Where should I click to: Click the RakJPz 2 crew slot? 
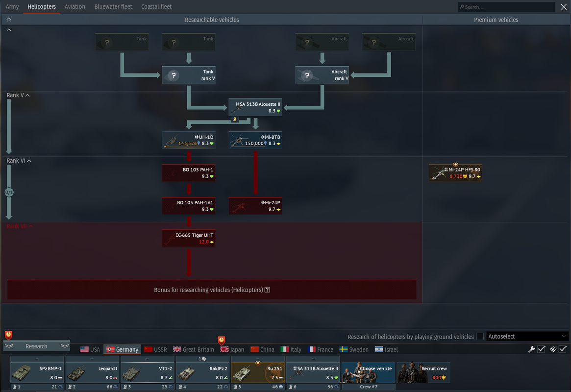pos(202,373)
